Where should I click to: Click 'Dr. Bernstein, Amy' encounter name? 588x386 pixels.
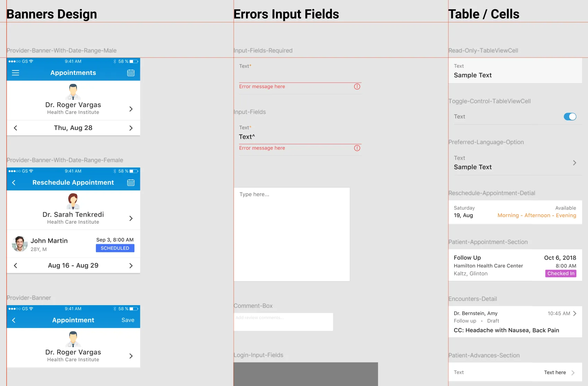tap(476, 314)
